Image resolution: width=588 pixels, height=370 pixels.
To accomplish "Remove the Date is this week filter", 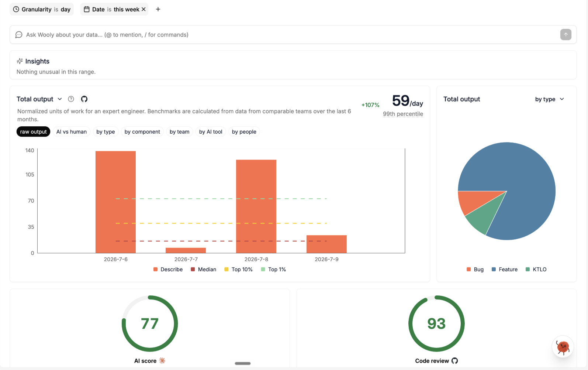I will 143,9.
